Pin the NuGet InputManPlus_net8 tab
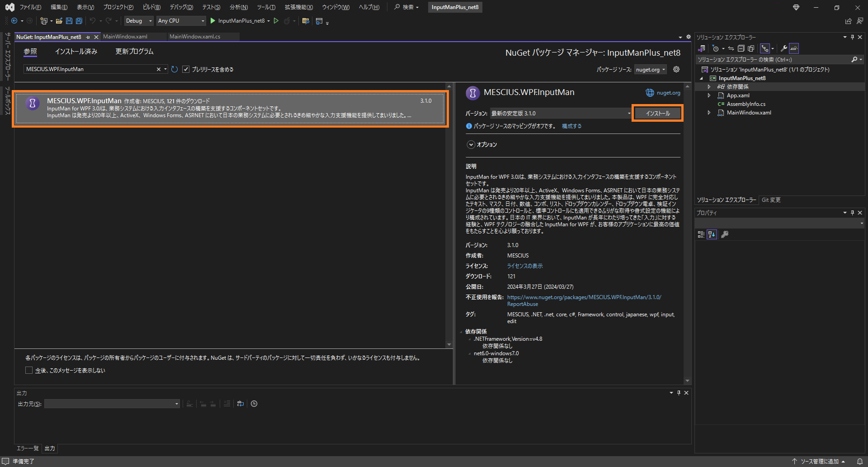 pos(88,37)
